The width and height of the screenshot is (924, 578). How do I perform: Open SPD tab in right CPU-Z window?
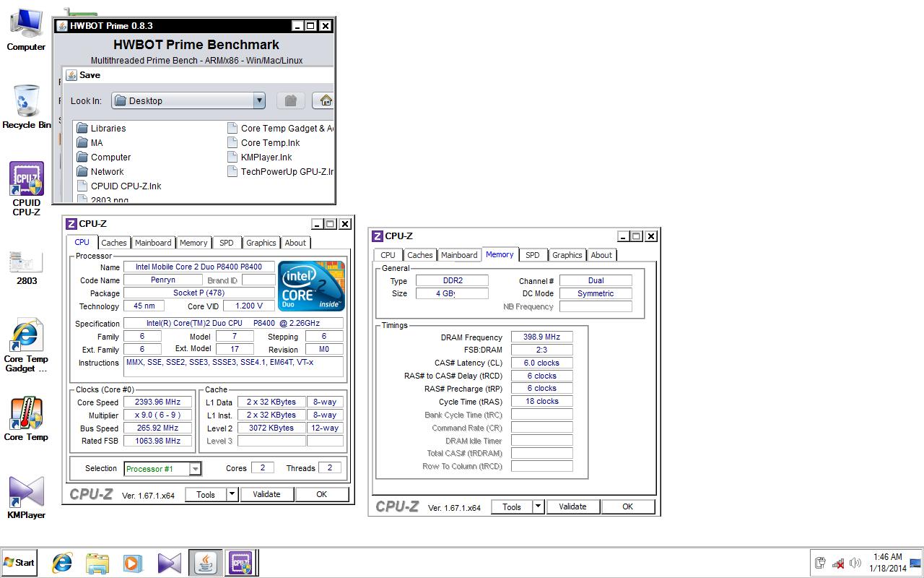coord(533,255)
